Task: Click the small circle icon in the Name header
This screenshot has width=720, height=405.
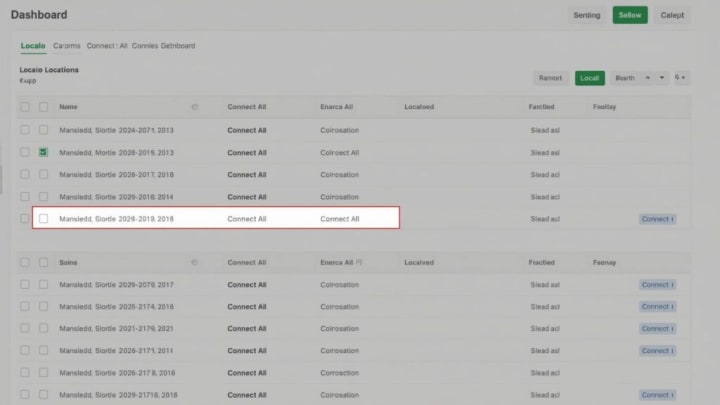Action: click(x=195, y=107)
